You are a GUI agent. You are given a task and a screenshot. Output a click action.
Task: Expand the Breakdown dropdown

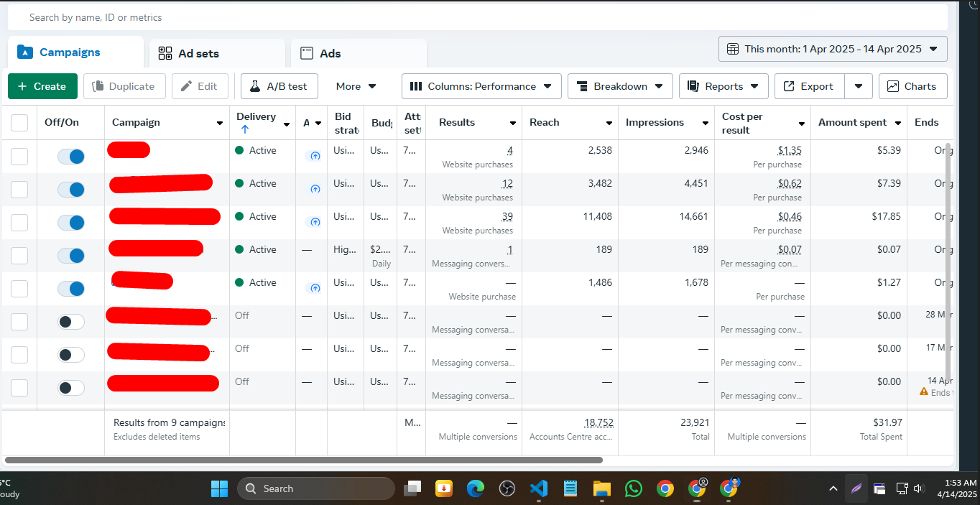(x=620, y=86)
